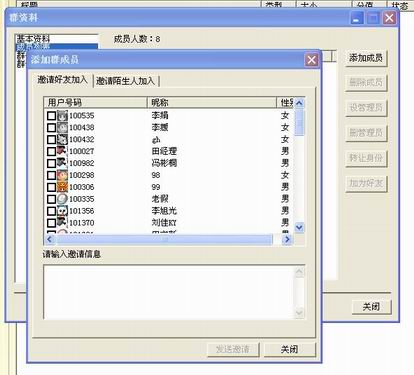
Task: Click avatar icon of user 100298
Action: pyautogui.click(x=62, y=175)
